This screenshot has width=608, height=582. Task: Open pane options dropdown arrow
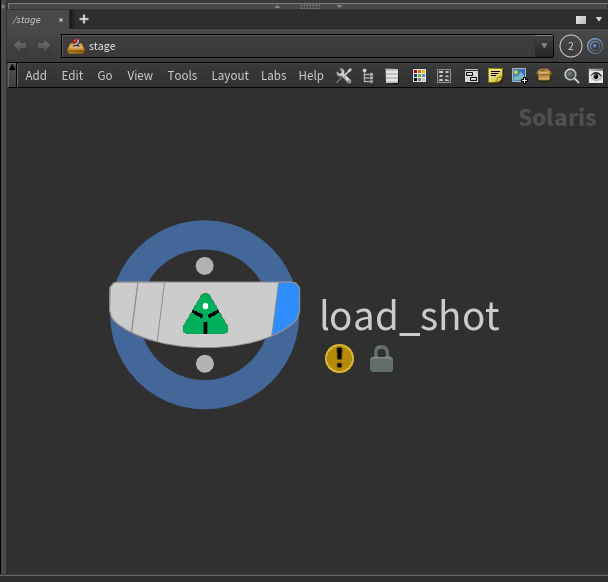pos(599,19)
